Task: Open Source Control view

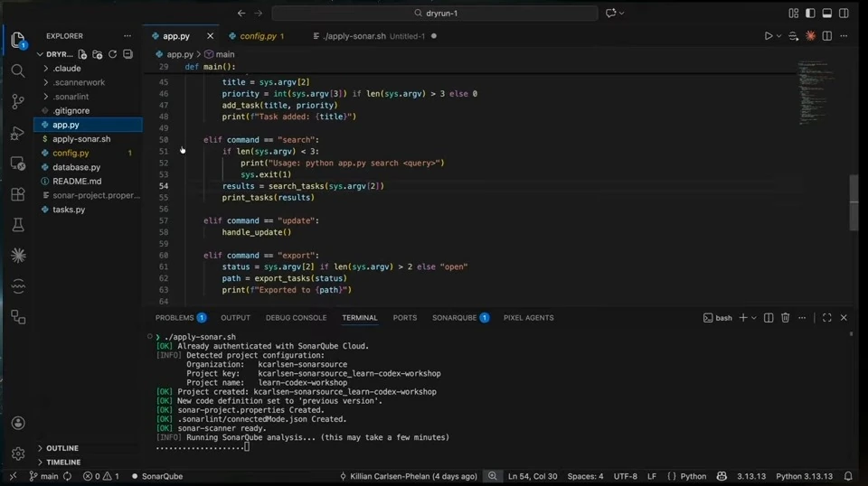Action: 18,101
